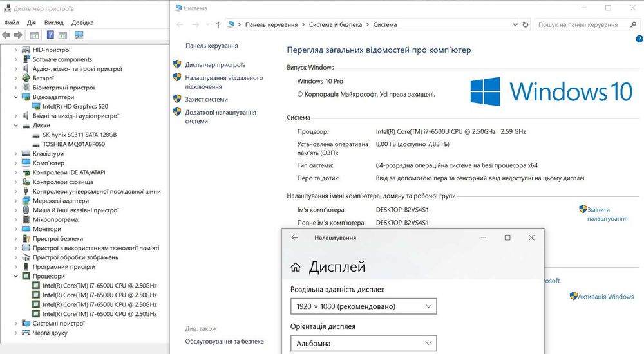Viewport: 644px width, 354px height.
Task: Click Панель керування breadcrumb in address bar
Action: [272, 24]
